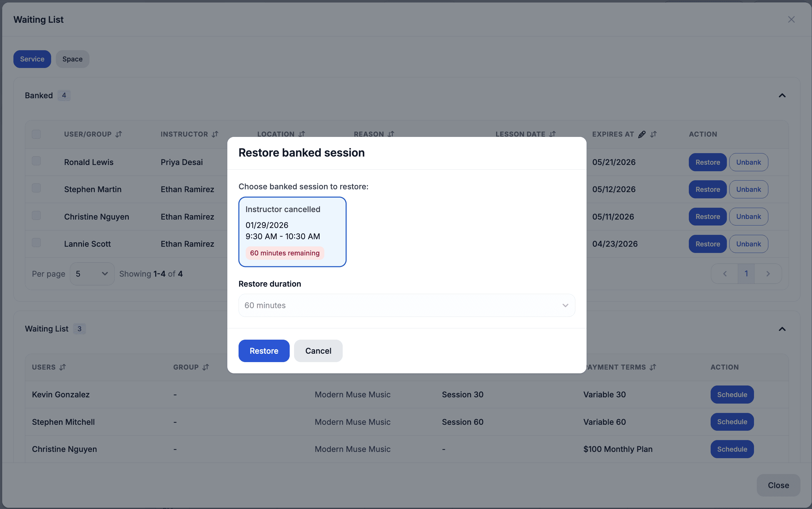The image size is (812, 509).
Task: Sort by Lesson Date column icon
Action: tap(552, 134)
